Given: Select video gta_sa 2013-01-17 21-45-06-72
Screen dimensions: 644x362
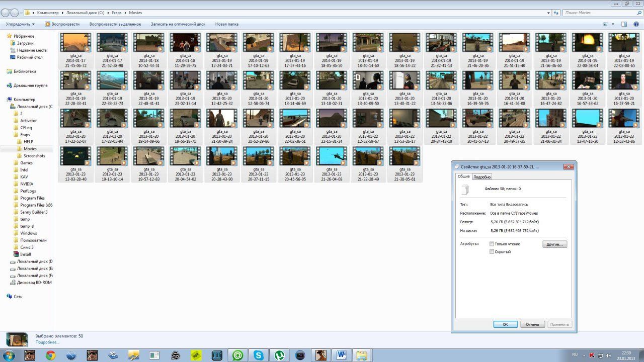Looking at the screenshot, I should point(76,51).
